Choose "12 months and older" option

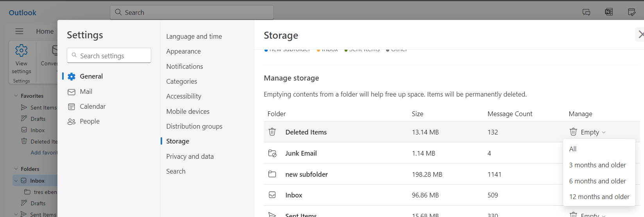click(x=599, y=197)
